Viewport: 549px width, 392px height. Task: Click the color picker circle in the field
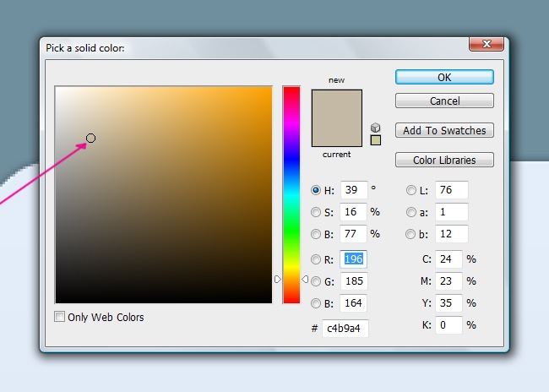pos(91,138)
